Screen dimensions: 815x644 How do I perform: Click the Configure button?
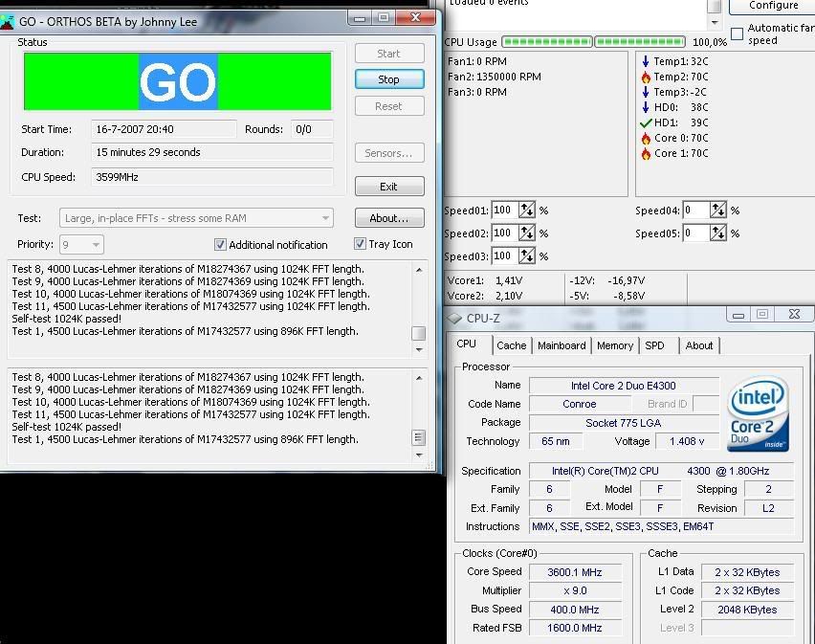(x=773, y=6)
